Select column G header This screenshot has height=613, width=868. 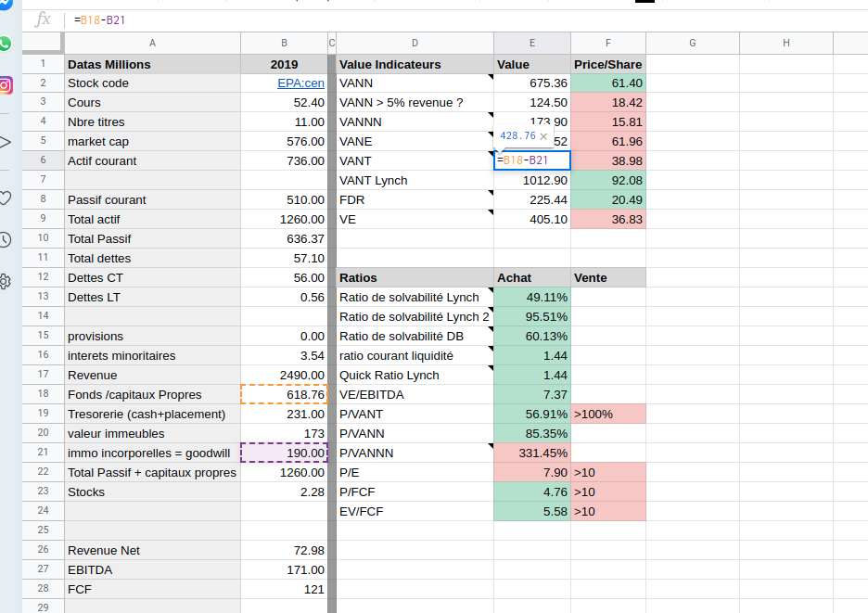click(x=692, y=44)
